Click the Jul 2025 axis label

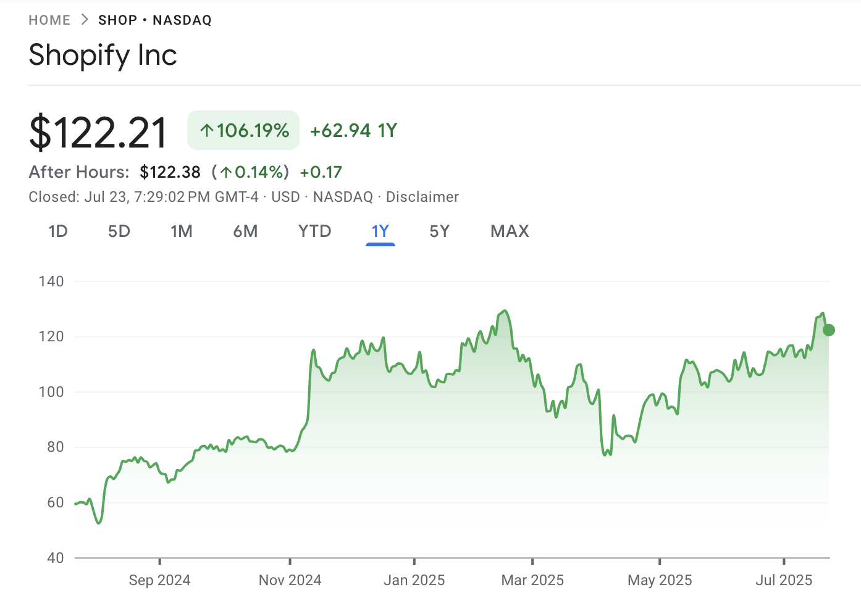click(784, 580)
